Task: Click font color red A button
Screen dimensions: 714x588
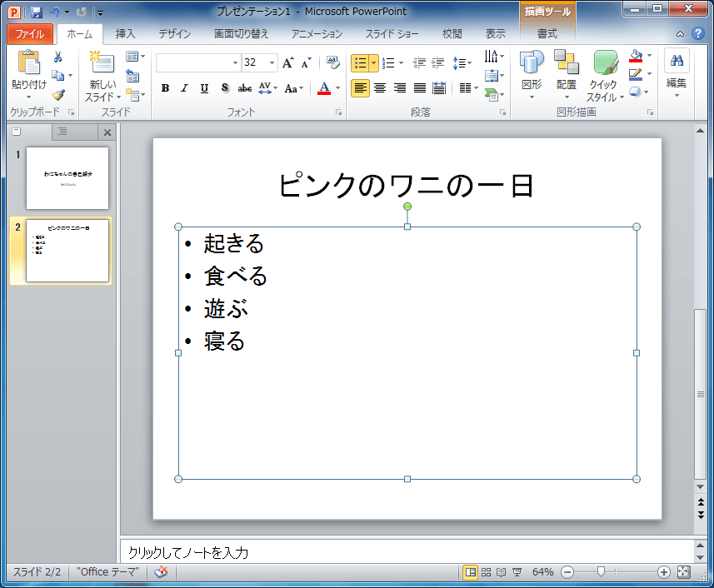Action: tap(324, 88)
